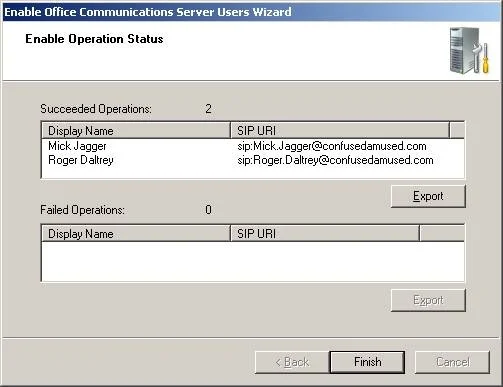Sort succeeded list by Display Name header
503x387 pixels.
point(136,130)
